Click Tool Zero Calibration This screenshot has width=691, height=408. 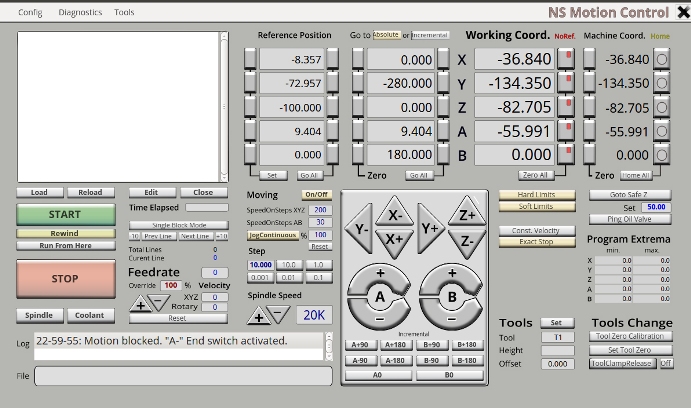[x=630, y=337]
